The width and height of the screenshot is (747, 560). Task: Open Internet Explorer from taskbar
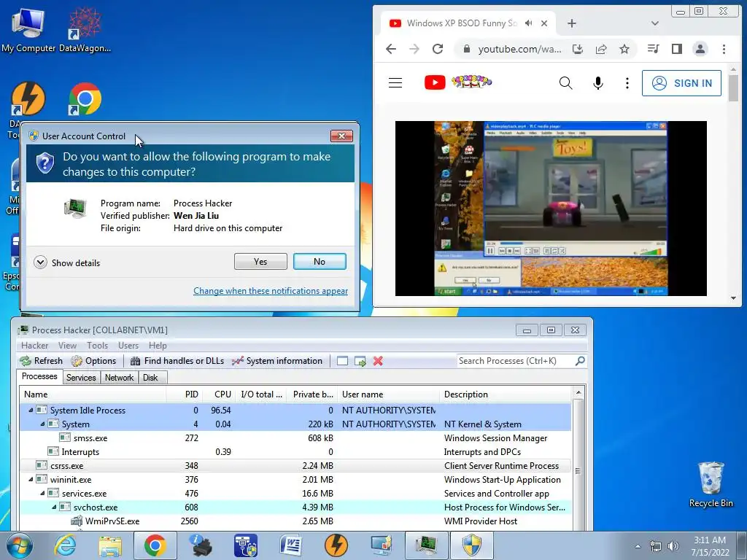point(65,545)
